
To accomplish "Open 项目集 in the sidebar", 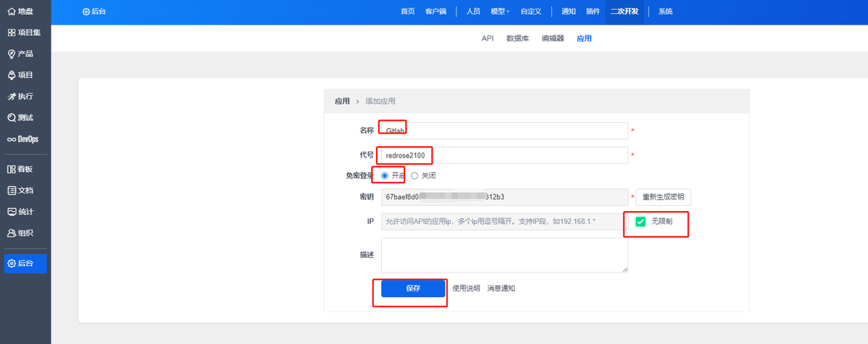I will [x=25, y=33].
